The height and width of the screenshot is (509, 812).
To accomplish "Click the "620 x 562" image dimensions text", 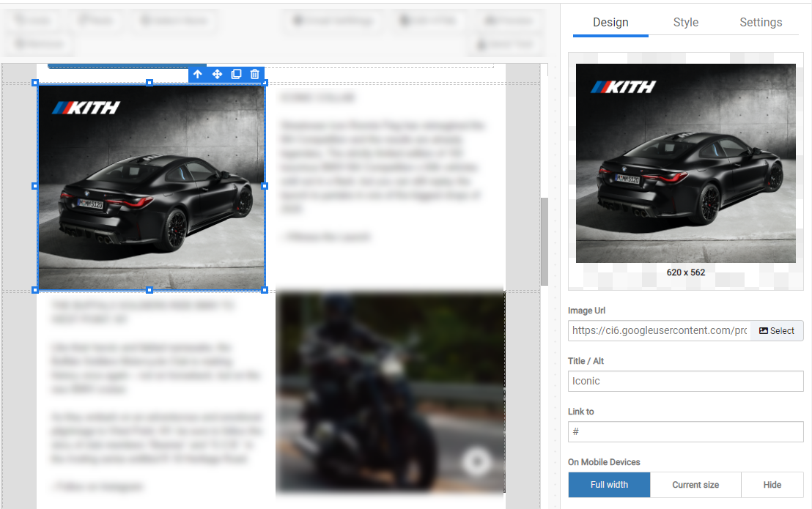I will [686, 272].
